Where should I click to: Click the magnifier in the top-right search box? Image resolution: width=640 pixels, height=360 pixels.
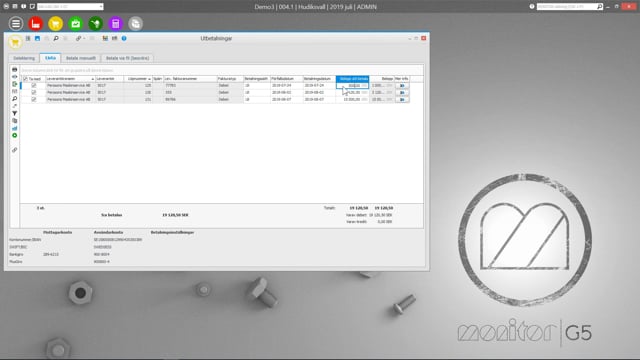(600, 7)
